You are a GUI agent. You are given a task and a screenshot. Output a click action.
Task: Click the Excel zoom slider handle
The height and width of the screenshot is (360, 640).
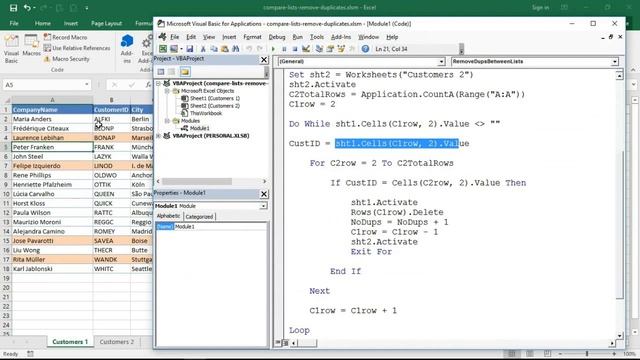tap(587, 353)
